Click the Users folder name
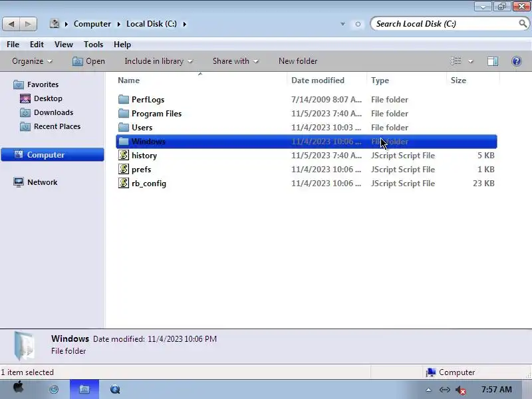Viewport: 532px width, 399px height. [142, 128]
